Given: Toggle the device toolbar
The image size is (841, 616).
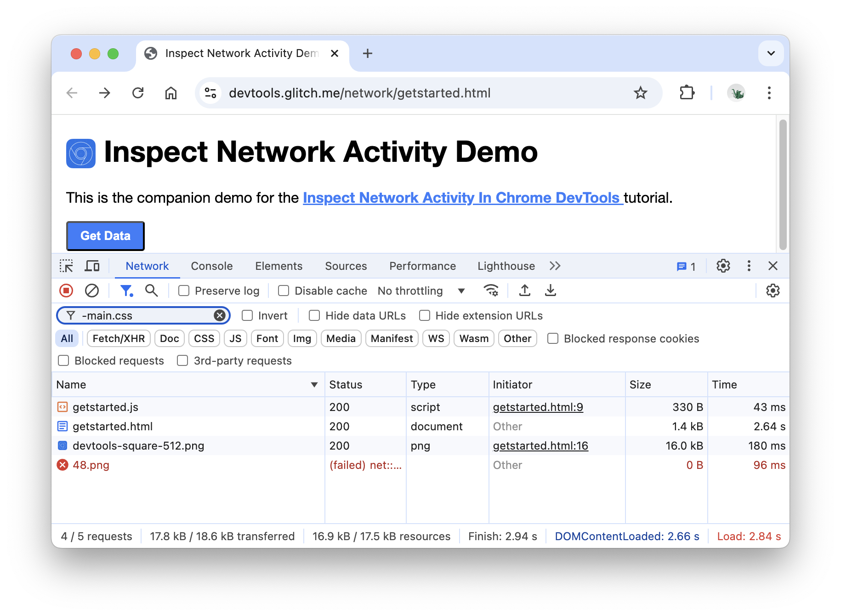Looking at the screenshot, I should tap(92, 266).
